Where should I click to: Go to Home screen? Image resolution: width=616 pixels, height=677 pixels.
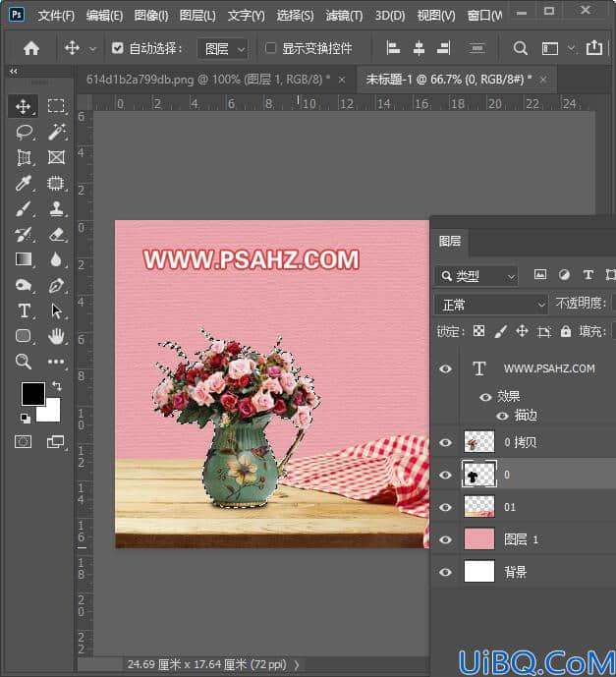31,48
